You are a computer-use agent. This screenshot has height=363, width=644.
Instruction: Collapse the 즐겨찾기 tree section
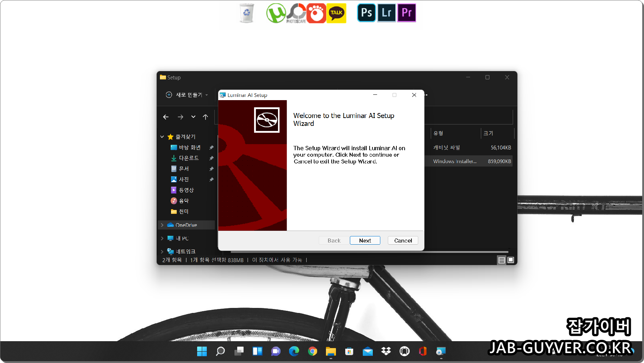[162, 137]
